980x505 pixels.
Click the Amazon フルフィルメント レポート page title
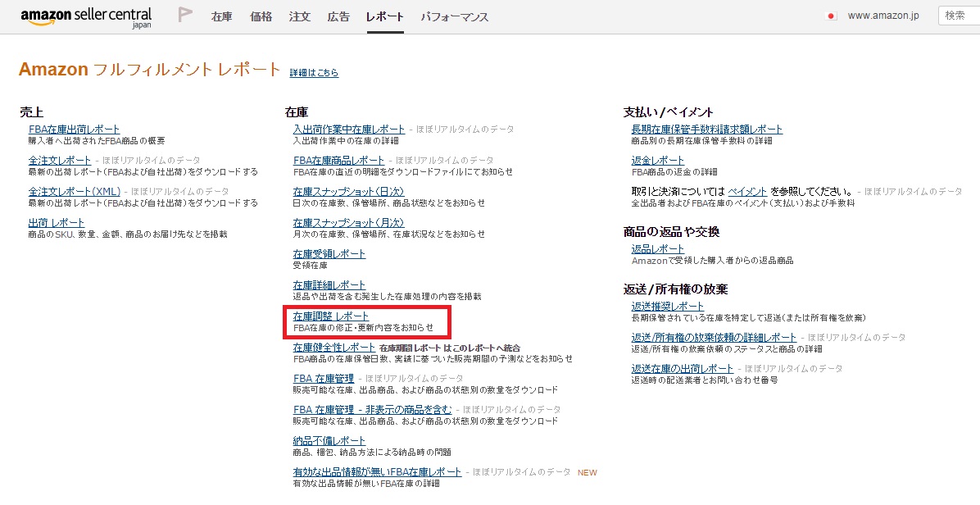(149, 70)
